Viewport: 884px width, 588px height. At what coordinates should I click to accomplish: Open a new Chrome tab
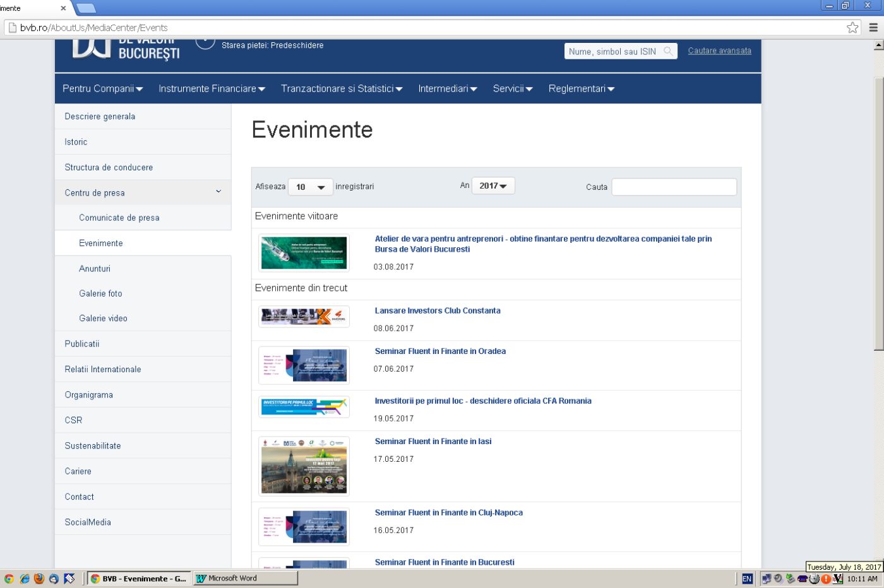(85, 8)
